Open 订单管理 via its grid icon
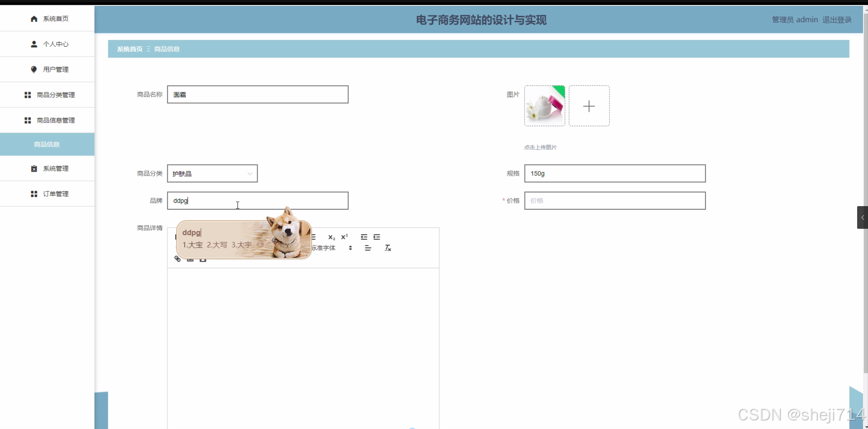Image resolution: width=868 pixels, height=429 pixels. pos(33,193)
